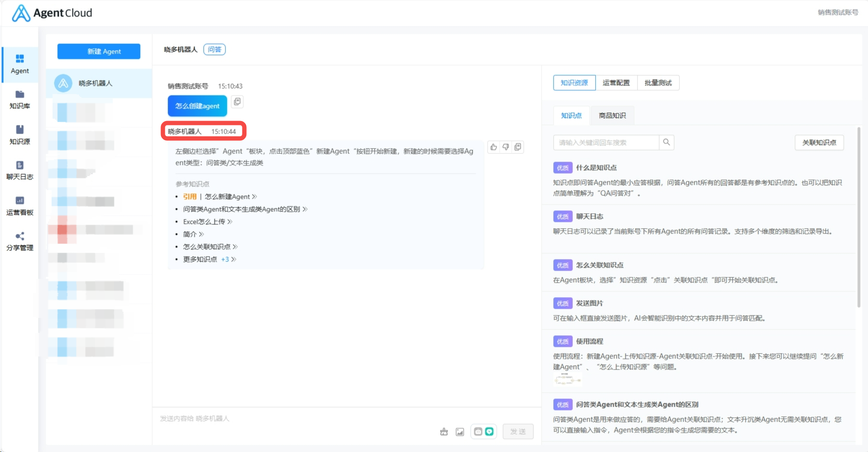Open 分享管理 in the left sidebar
The image size is (868, 452).
coord(20,242)
